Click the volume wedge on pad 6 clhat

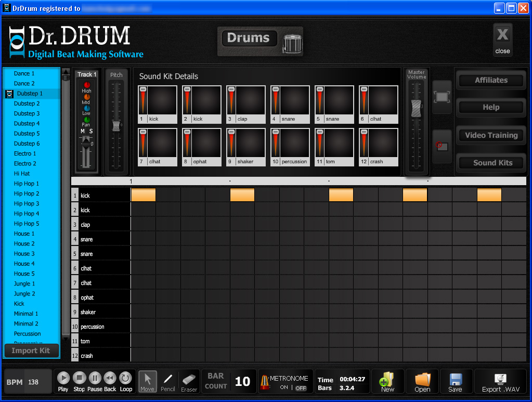(364, 100)
